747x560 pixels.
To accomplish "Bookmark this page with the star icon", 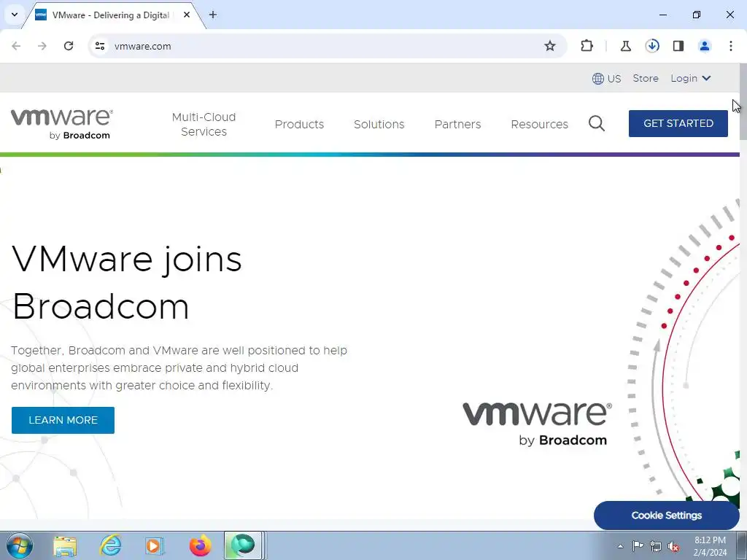I will coord(550,46).
